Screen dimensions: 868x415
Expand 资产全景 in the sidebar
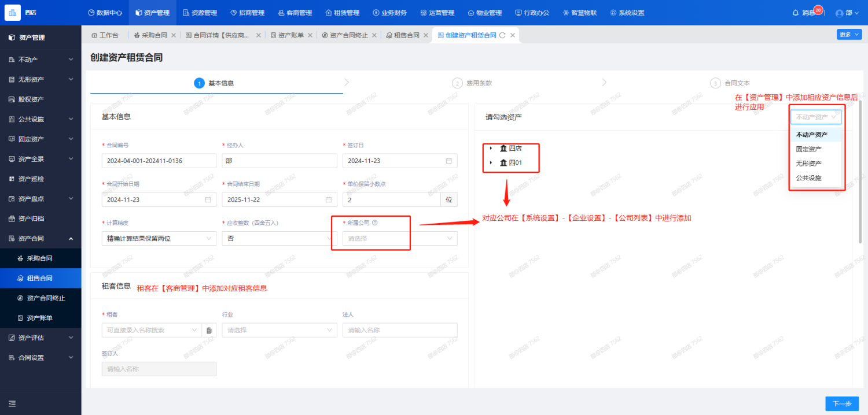tap(41, 159)
